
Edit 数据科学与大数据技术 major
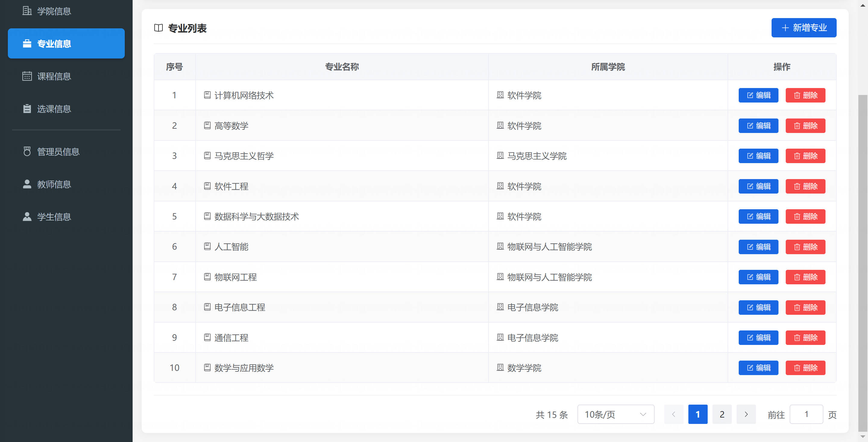pyautogui.click(x=758, y=216)
